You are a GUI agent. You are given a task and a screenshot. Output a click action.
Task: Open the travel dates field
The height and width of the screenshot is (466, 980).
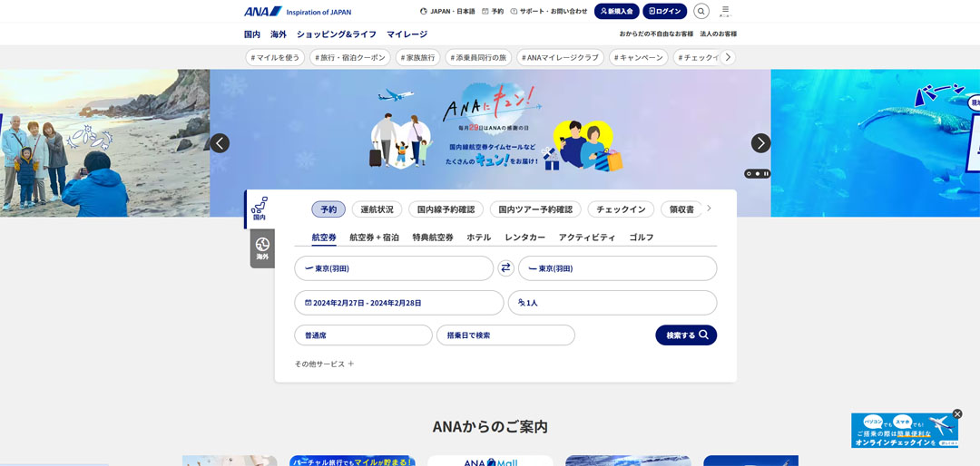398,303
